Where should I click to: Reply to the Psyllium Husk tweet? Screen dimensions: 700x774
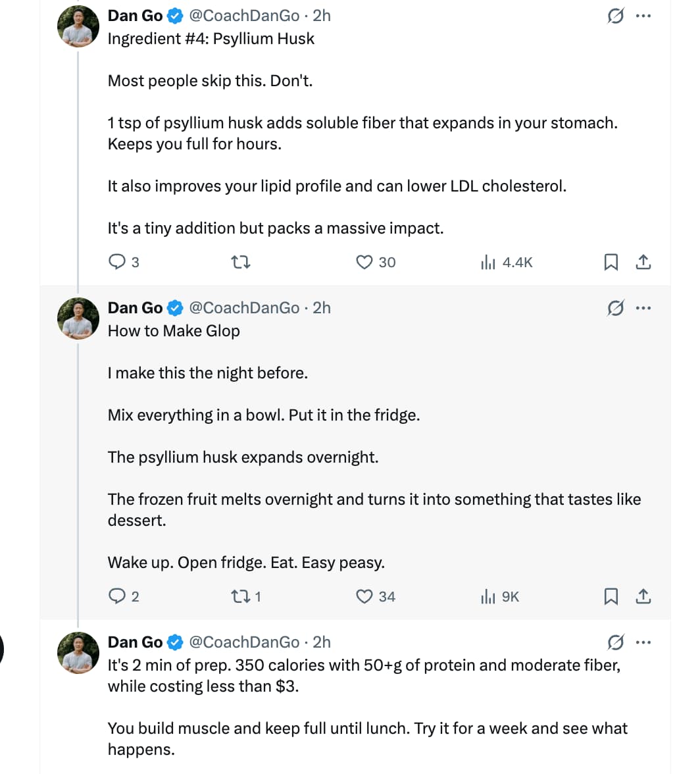[116, 263]
